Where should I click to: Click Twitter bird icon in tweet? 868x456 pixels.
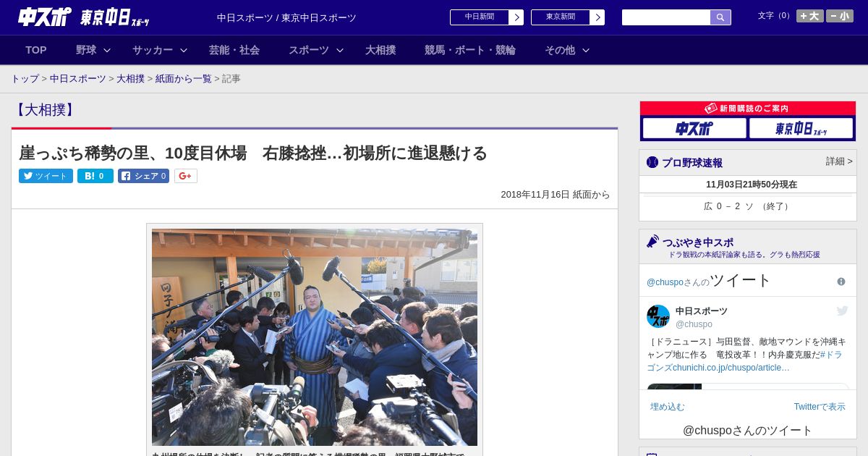pos(842,311)
